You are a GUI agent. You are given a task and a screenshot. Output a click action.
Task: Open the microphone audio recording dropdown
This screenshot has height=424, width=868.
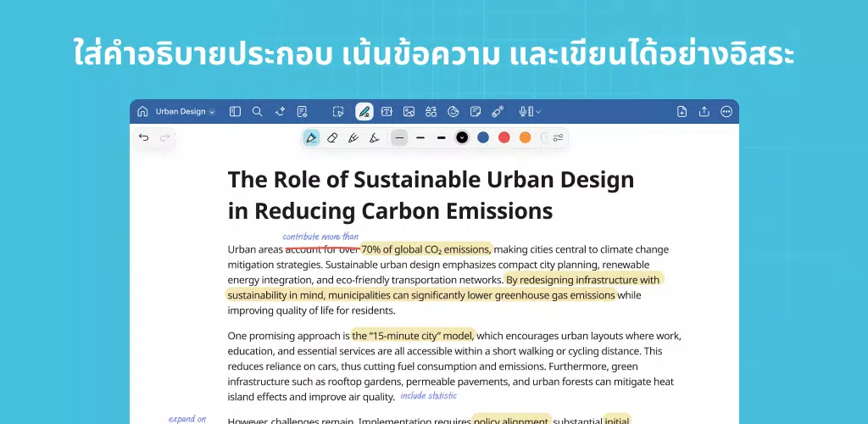click(529, 112)
